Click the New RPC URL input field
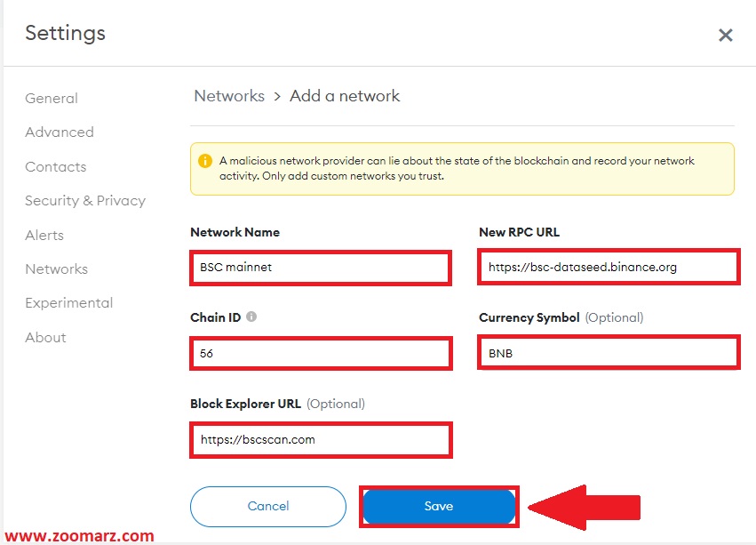Screen dimensions: 756x545 click(x=609, y=267)
